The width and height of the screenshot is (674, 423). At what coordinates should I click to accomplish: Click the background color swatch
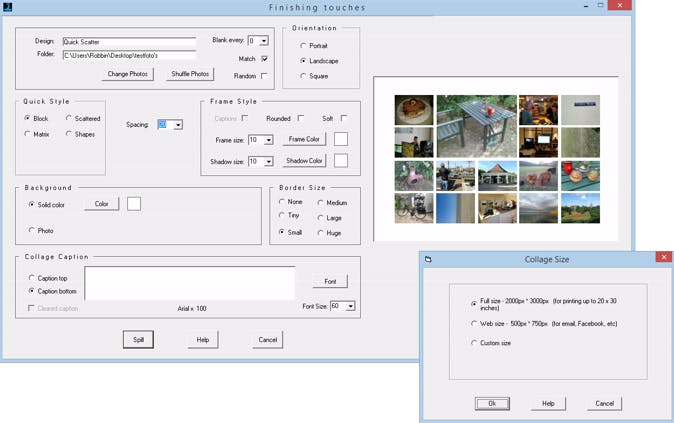coord(134,204)
